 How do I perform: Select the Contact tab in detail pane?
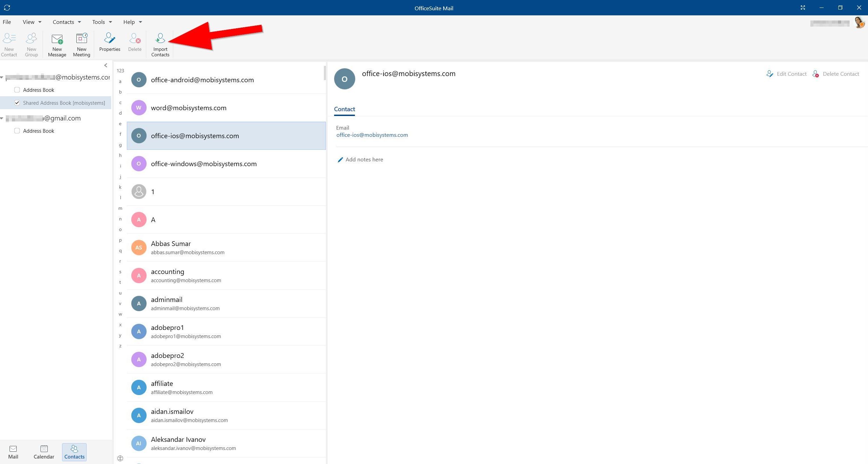[x=344, y=109]
